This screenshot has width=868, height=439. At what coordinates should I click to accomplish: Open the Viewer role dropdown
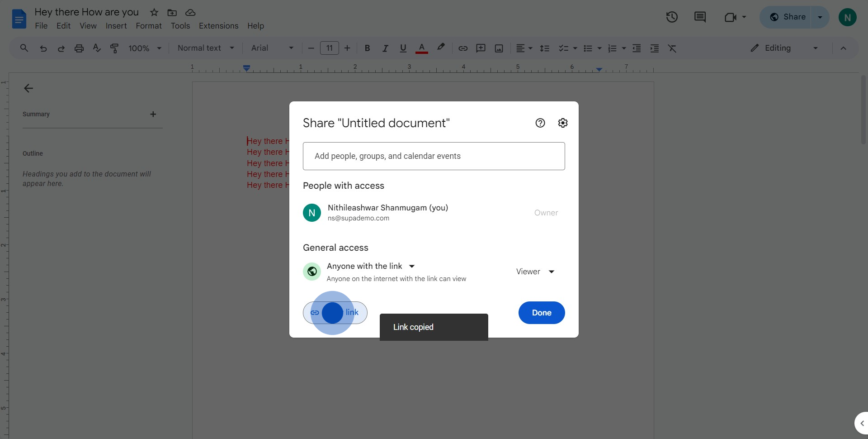click(535, 272)
